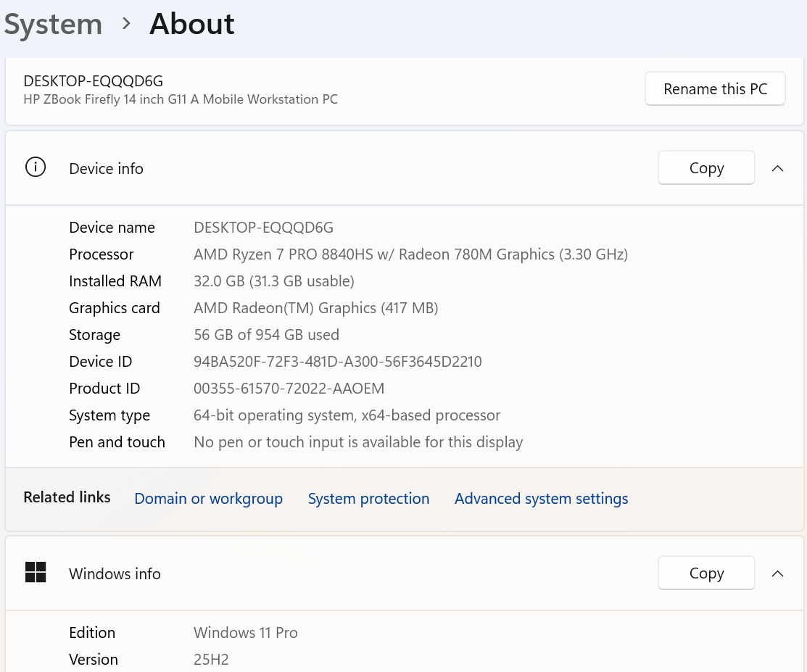807x672 pixels.
Task: Click the Version label
Action: (x=93, y=659)
